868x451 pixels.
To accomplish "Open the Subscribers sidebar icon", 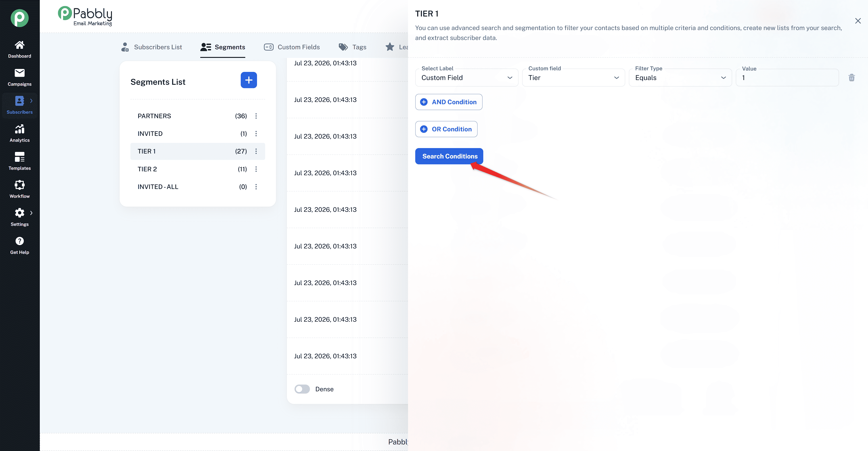I will tap(19, 101).
